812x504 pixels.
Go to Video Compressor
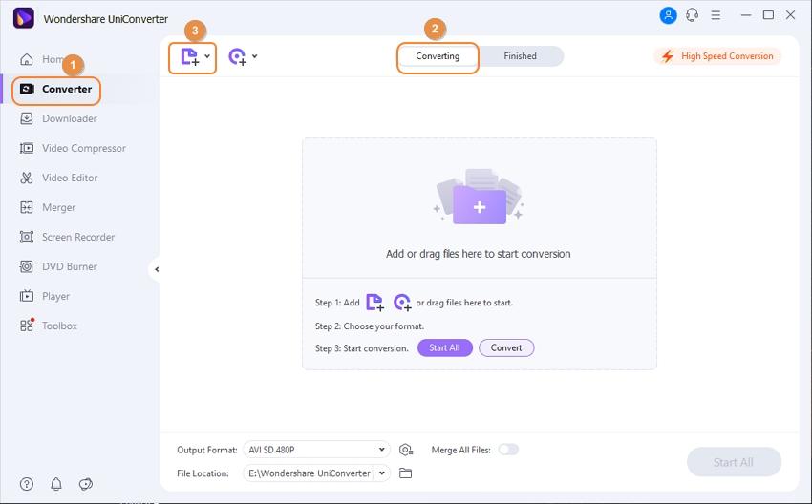[x=73, y=148]
